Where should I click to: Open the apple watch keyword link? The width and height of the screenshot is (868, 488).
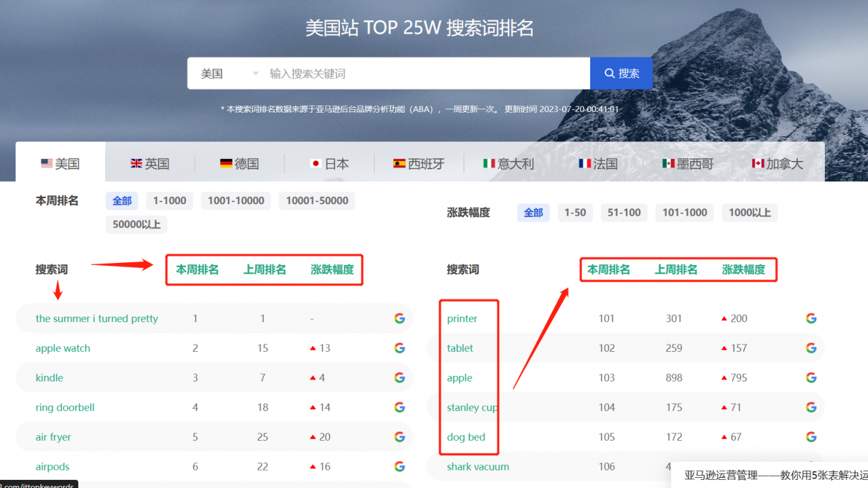tap(63, 348)
